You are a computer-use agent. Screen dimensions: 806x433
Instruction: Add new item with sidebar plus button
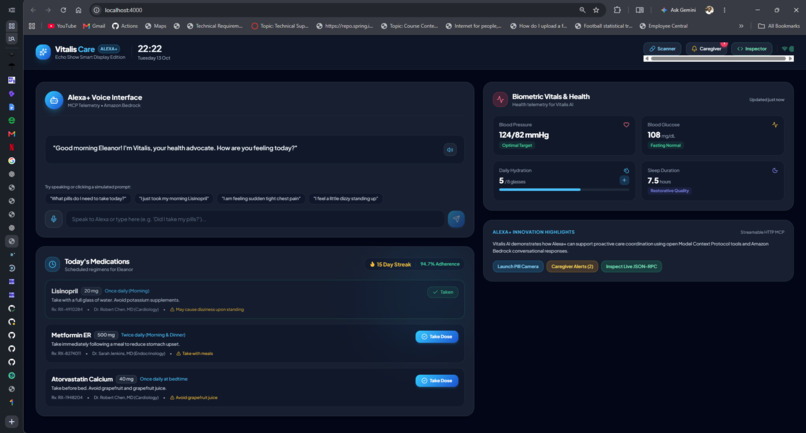(11, 422)
